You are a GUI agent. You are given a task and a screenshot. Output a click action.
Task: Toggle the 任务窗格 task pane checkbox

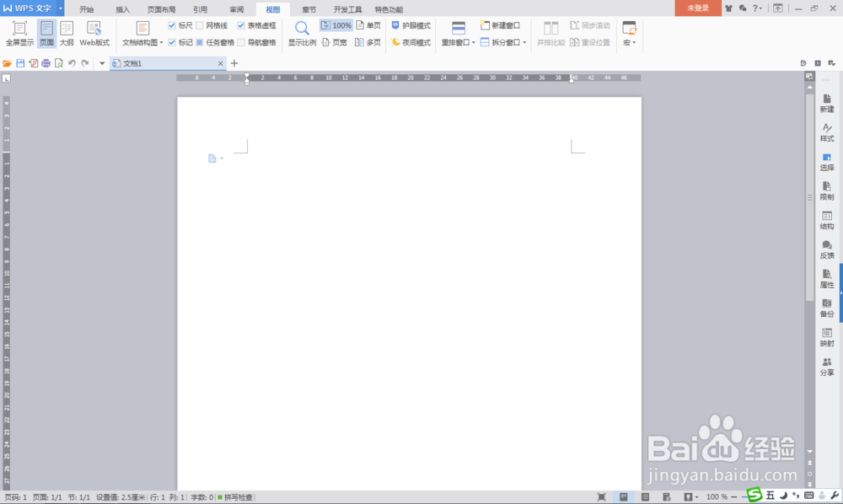[x=200, y=42]
